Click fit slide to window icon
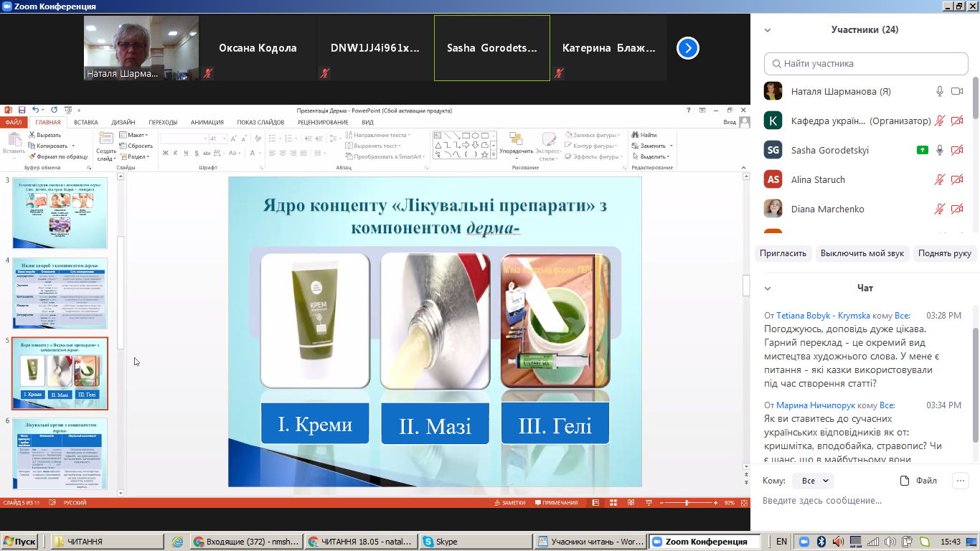 tap(743, 503)
